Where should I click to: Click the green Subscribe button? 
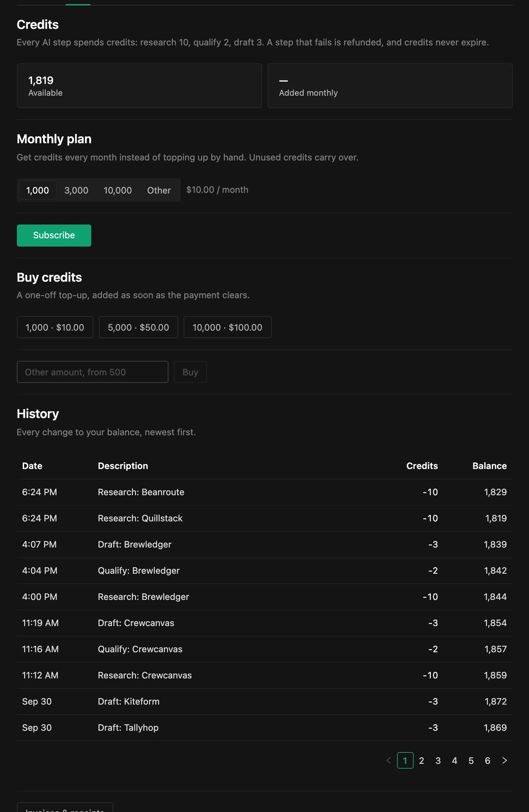[x=54, y=235]
